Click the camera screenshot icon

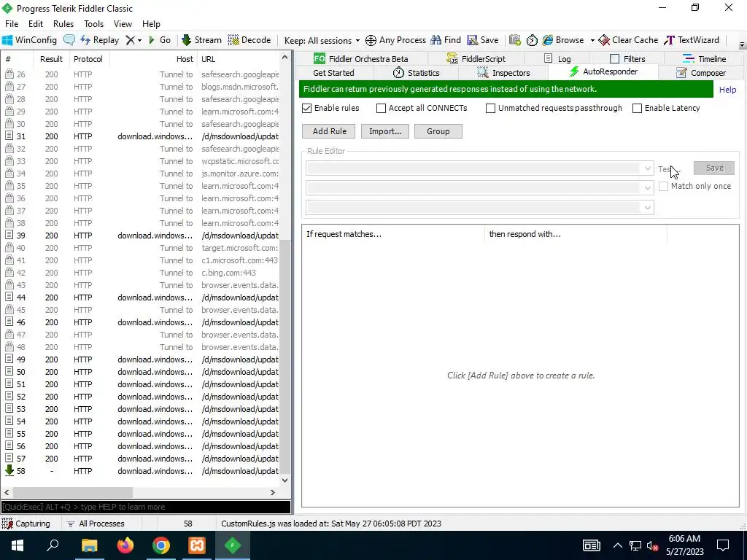tap(514, 40)
